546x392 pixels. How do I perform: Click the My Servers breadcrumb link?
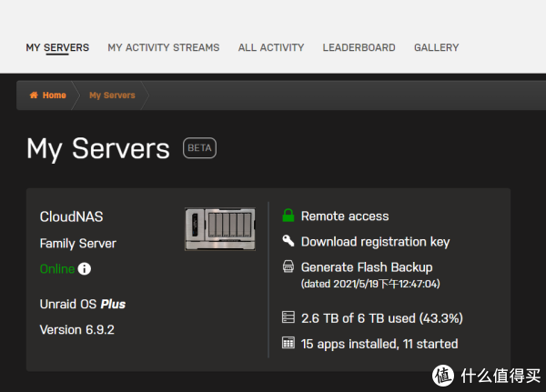point(112,95)
